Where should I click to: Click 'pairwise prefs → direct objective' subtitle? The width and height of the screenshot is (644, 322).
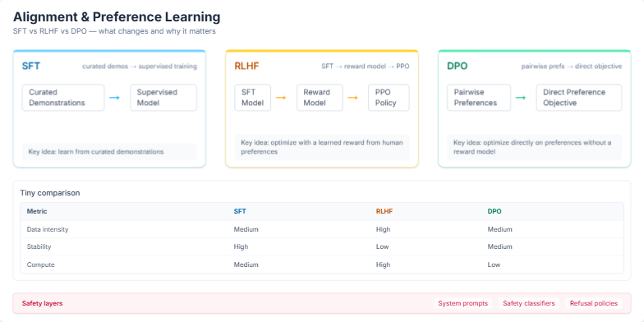pos(572,67)
